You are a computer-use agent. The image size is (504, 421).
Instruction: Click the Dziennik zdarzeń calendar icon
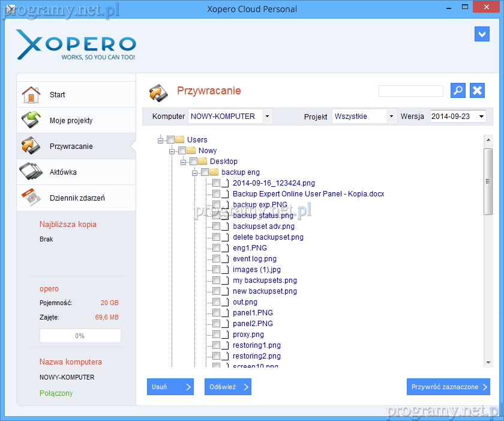point(31,198)
